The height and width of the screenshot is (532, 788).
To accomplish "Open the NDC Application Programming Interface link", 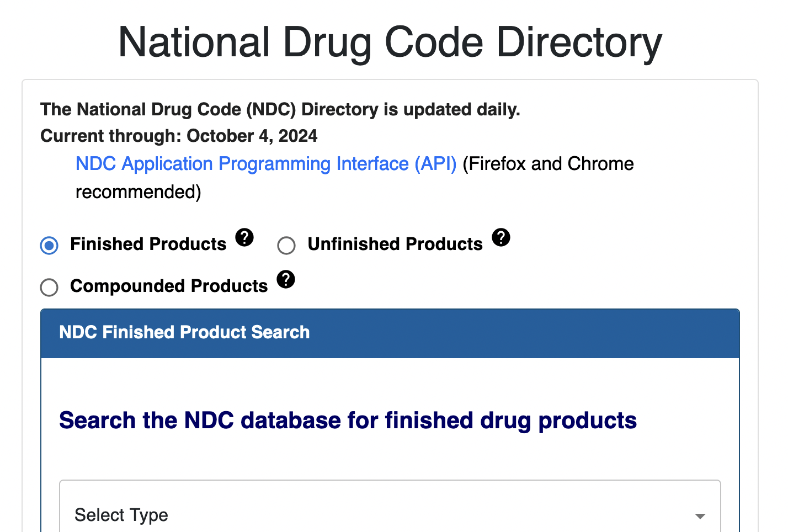I will pyautogui.click(x=266, y=164).
